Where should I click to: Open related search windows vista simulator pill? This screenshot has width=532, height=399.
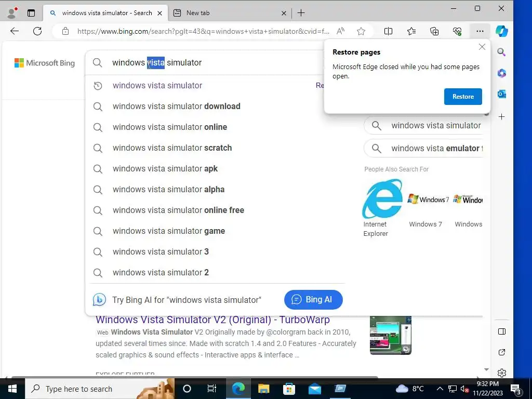(x=423, y=126)
